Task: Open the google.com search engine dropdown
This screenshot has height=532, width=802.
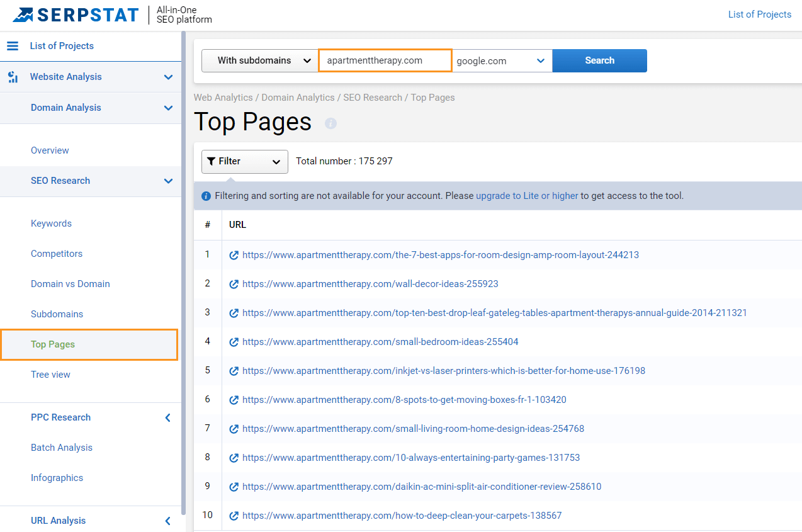Action: point(502,60)
